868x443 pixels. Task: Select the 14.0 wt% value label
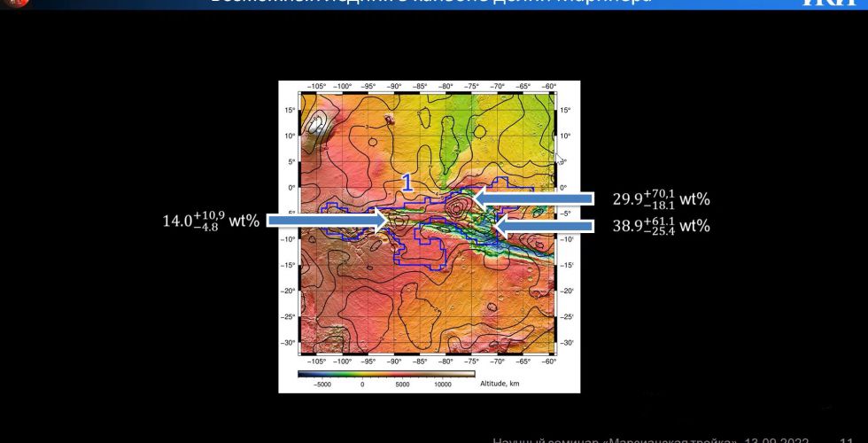[210, 219]
